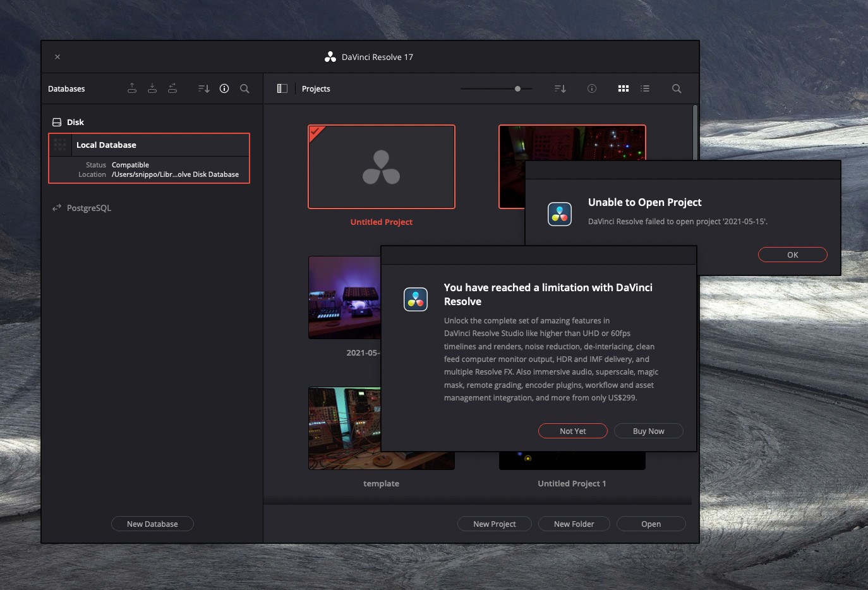The height and width of the screenshot is (590, 868).
Task: Select the Untitled Project thumbnail
Action: coord(382,167)
